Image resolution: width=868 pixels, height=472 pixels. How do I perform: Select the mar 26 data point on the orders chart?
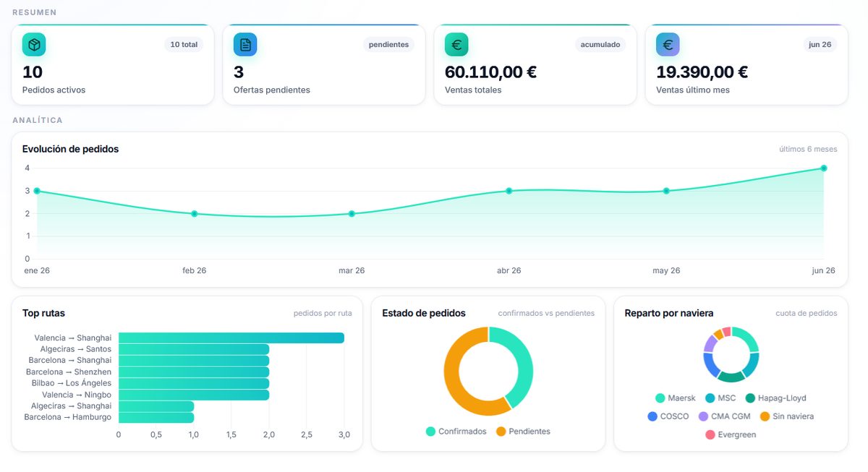[352, 214]
